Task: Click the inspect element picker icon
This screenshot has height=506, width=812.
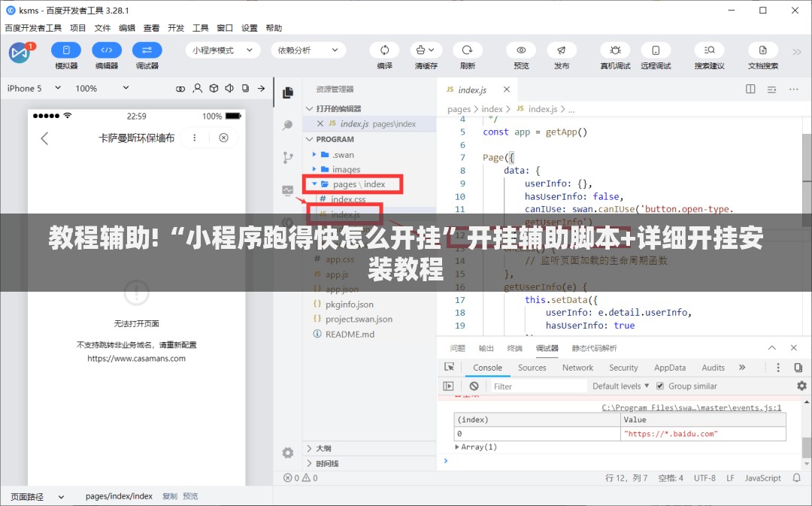Action: (x=449, y=367)
